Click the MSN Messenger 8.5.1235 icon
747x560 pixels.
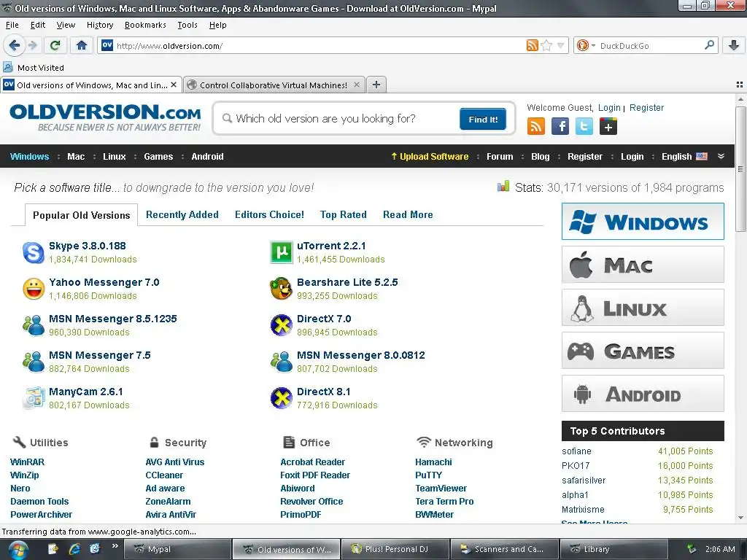click(x=34, y=325)
